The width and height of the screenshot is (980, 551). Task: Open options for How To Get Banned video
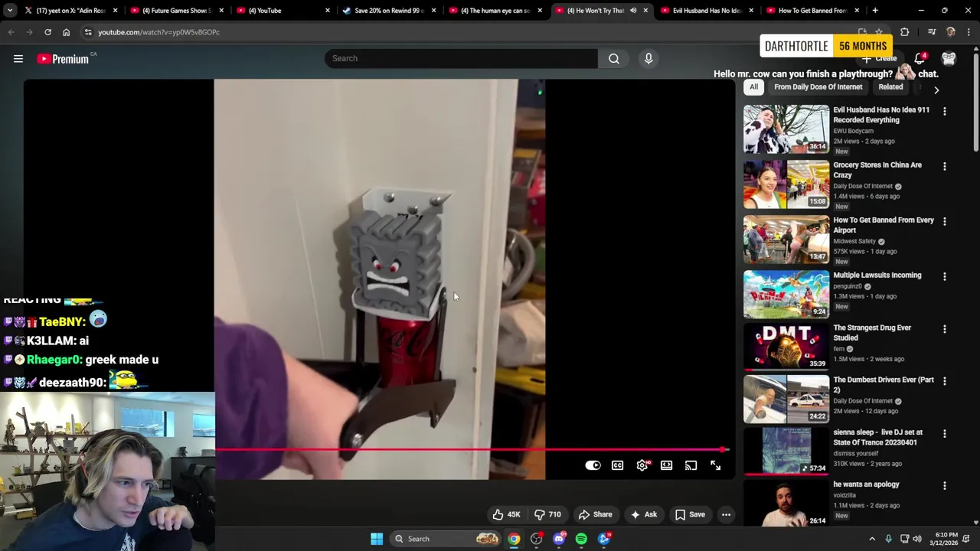point(945,222)
